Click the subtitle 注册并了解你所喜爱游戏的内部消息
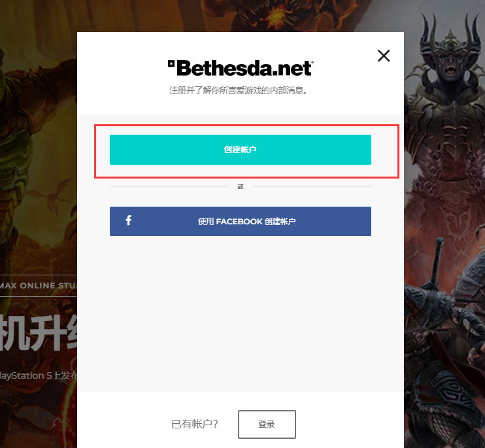485x448 pixels. tap(238, 91)
